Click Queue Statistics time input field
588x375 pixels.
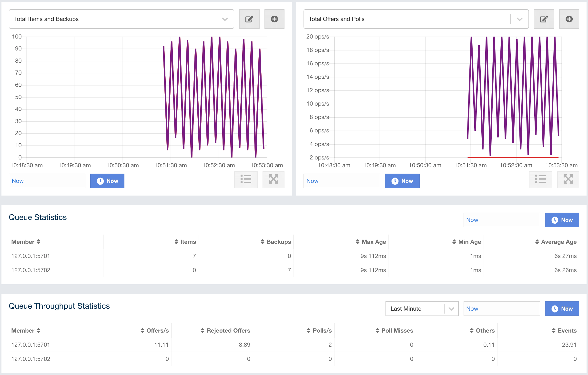(501, 220)
